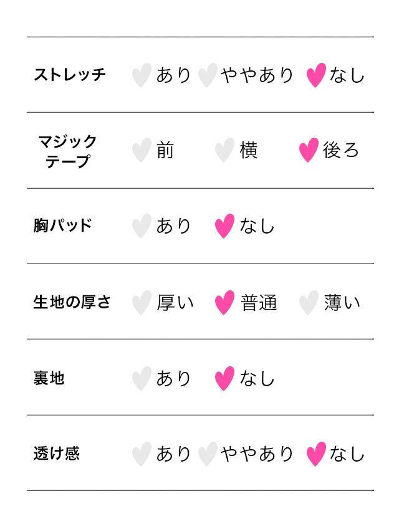This screenshot has height=532, width=399.
Task: Click the pink heart beside ストレッチ なし
Action: [x=316, y=75]
